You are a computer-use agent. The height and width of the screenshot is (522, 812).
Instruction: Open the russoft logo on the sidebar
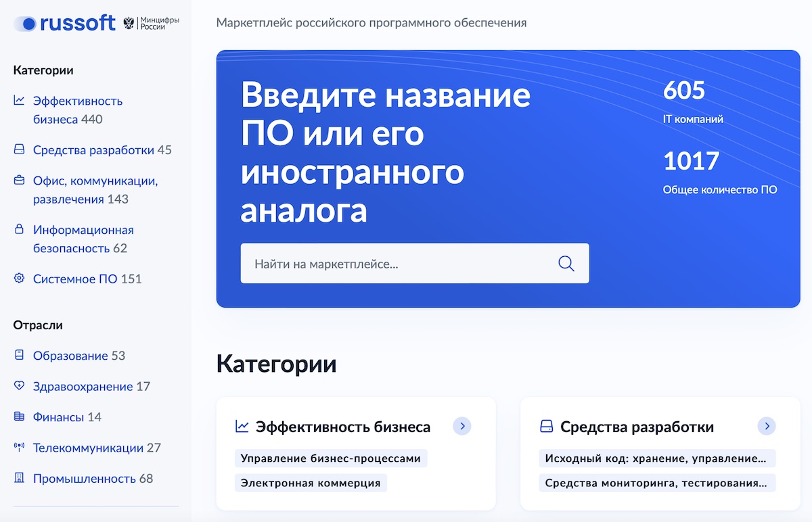click(64, 22)
